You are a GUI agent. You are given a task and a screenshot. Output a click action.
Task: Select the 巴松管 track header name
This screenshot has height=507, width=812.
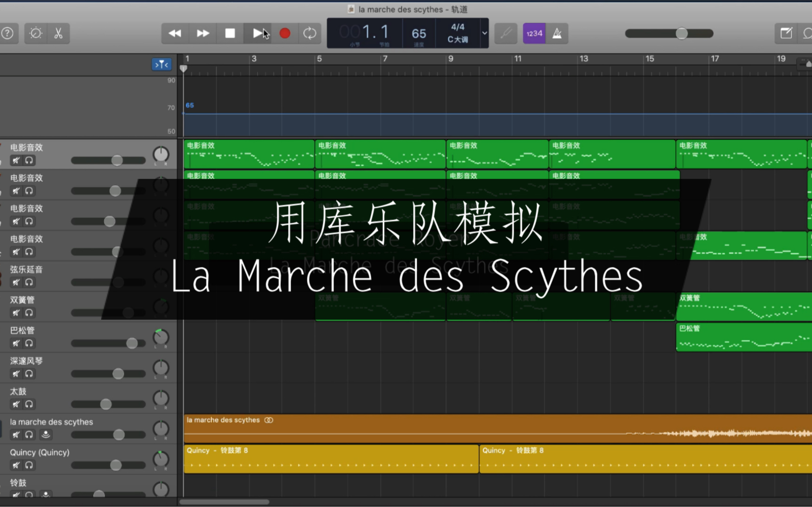22,331
